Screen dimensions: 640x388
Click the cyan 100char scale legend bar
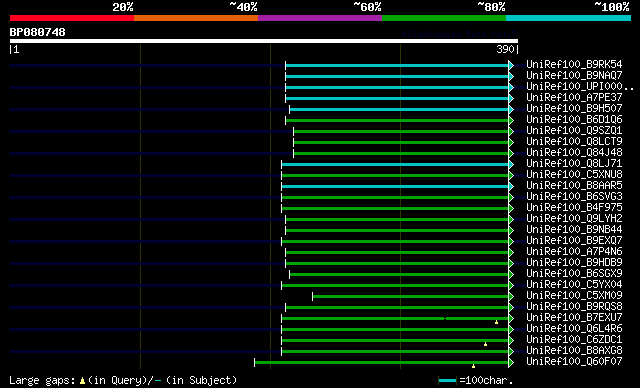tap(447, 381)
